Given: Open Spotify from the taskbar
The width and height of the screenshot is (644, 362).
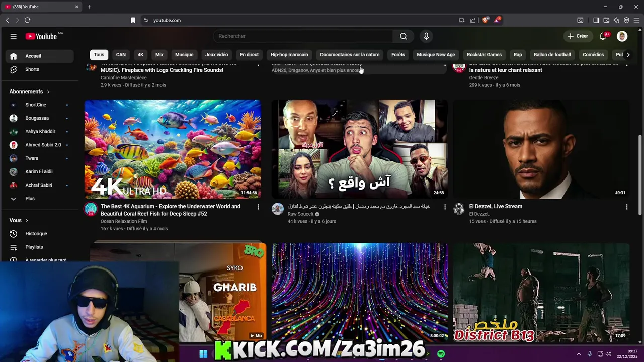Looking at the screenshot, I should click(441, 354).
